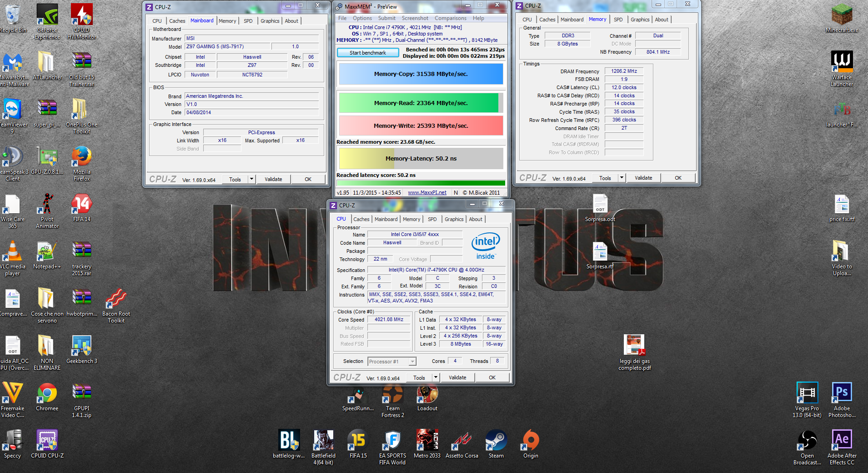Open GPU-Z desktop shortcut
Image resolution: width=868 pixels, height=473 pixels.
(47, 160)
